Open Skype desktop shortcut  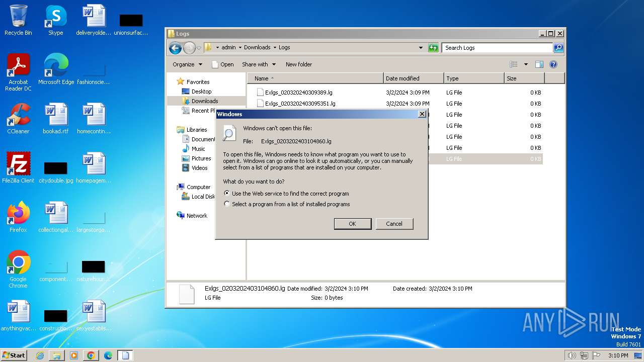[x=56, y=20]
